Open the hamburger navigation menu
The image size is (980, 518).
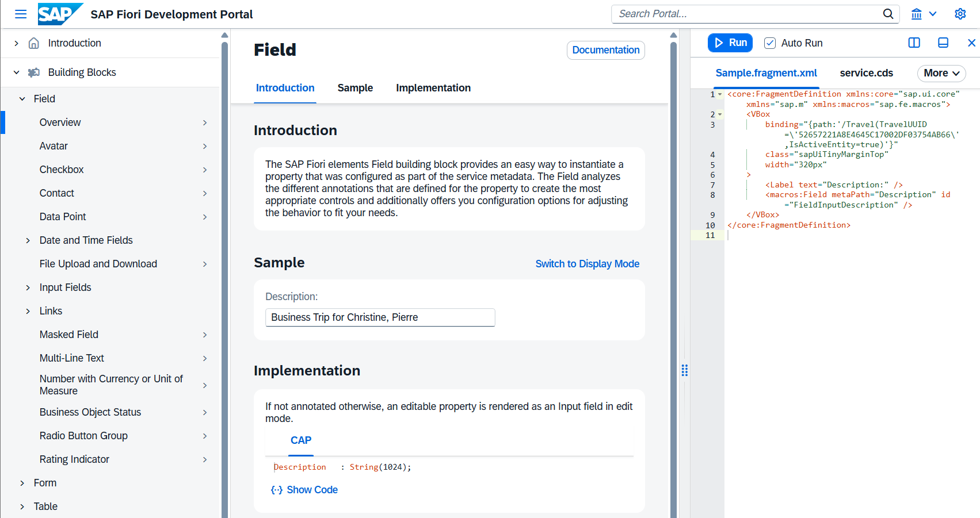pyautogui.click(x=21, y=14)
